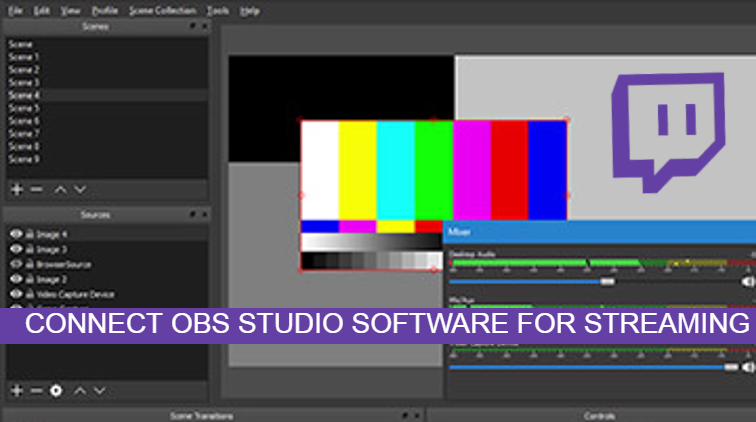Click the Sources panel header

(x=107, y=214)
